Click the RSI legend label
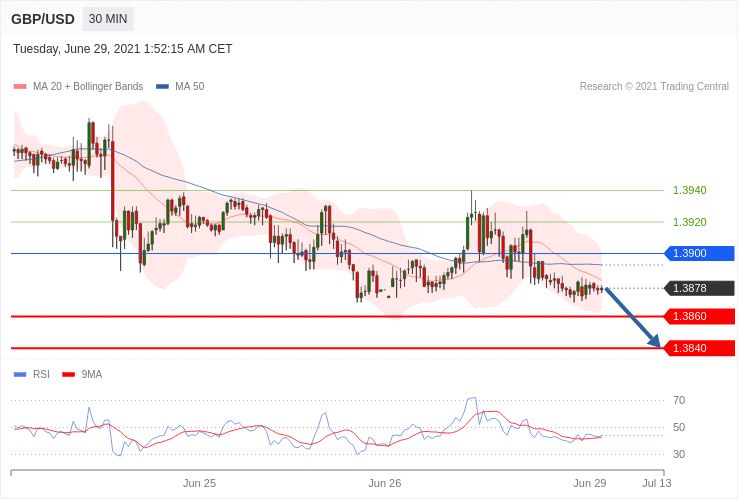This screenshot has height=500, width=738. point(41,375)
